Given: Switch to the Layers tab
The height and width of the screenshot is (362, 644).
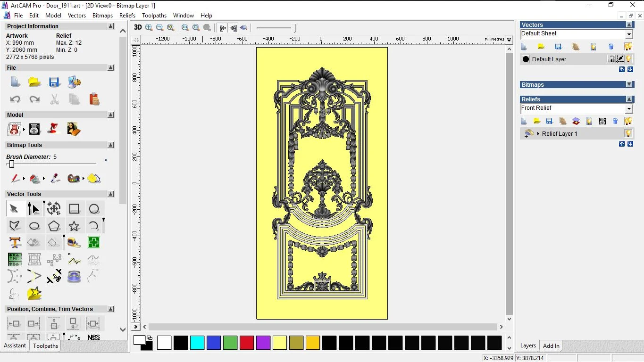Looking at the screenshot, I should coord(527,346).
